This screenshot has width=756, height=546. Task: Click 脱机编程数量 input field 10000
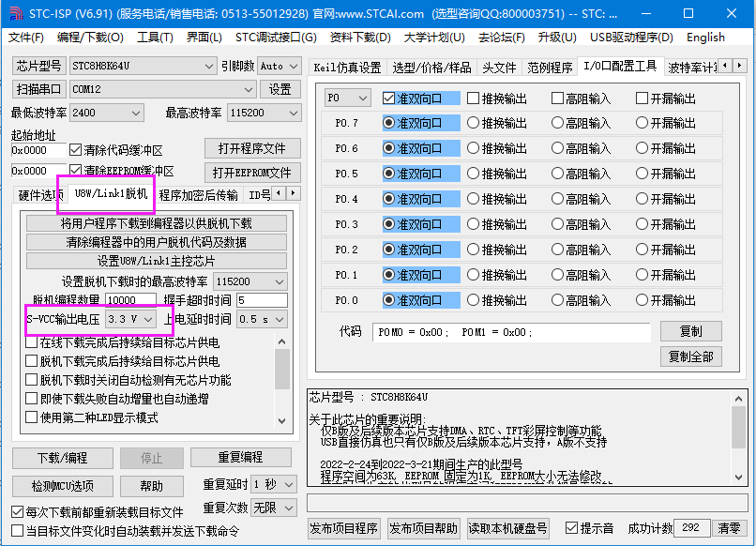tap(130, 300)
